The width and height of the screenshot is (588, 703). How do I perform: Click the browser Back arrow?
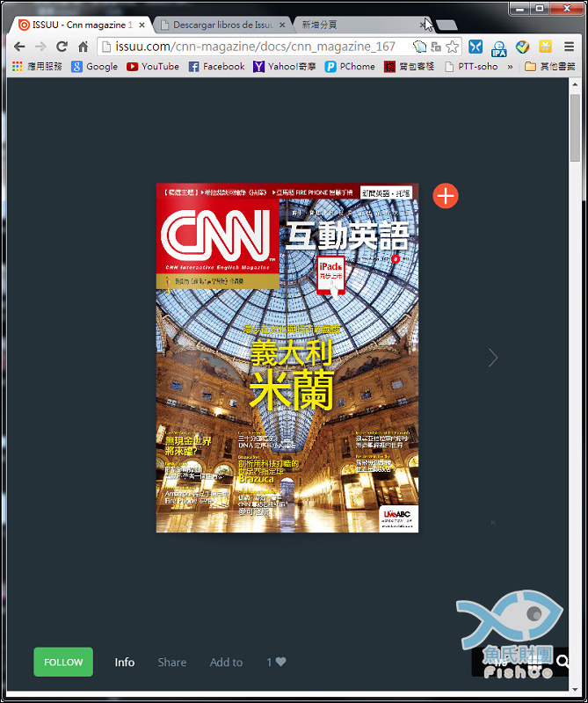[19, 47]
